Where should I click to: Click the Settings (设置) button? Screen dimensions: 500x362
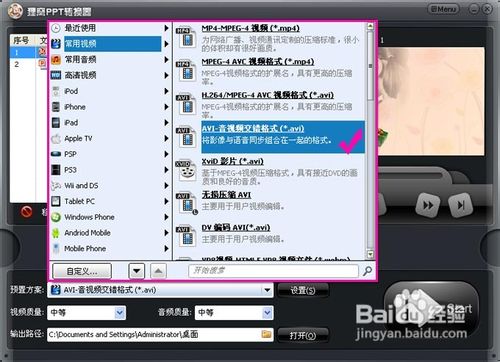tap(303, 290)
